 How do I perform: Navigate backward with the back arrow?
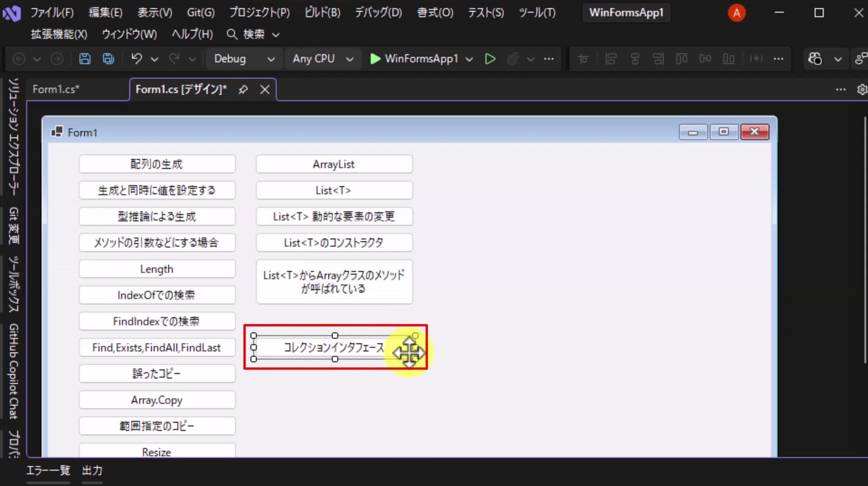(19, 59)
